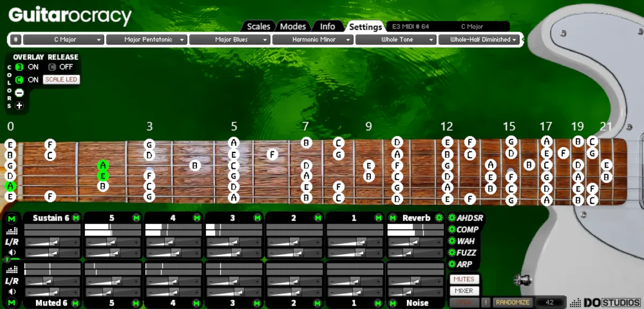This screenshot has width=644, height=309.
Task: Click the highlighted green A on open string
Action: (x=10, y=186)
